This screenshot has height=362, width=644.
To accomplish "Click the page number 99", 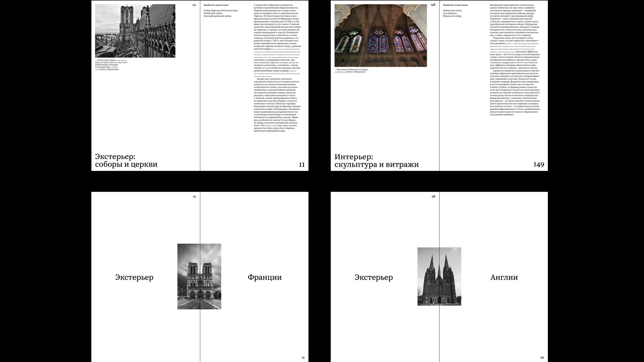I will click(542, 358).
